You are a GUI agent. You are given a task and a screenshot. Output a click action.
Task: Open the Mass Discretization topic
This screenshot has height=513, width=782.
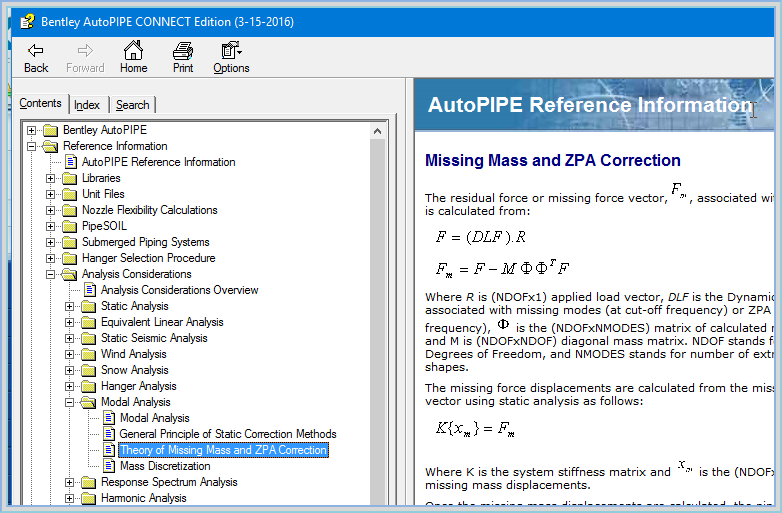coord(165,466)
